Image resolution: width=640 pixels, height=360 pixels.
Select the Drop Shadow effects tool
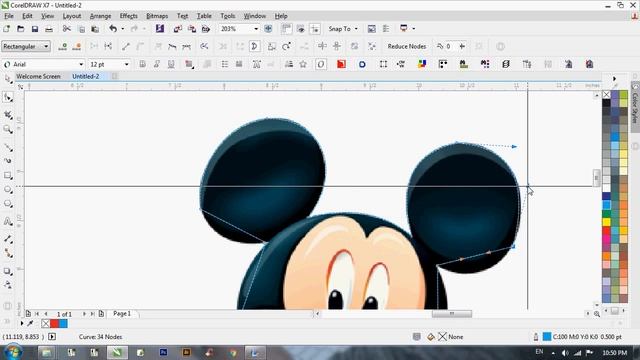click(8, 271)
